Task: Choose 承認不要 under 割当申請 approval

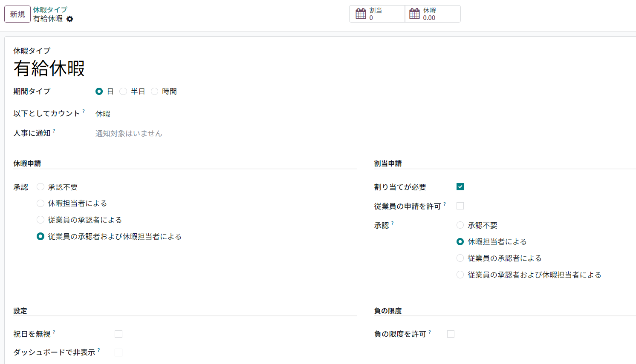Action: point(460,225)
